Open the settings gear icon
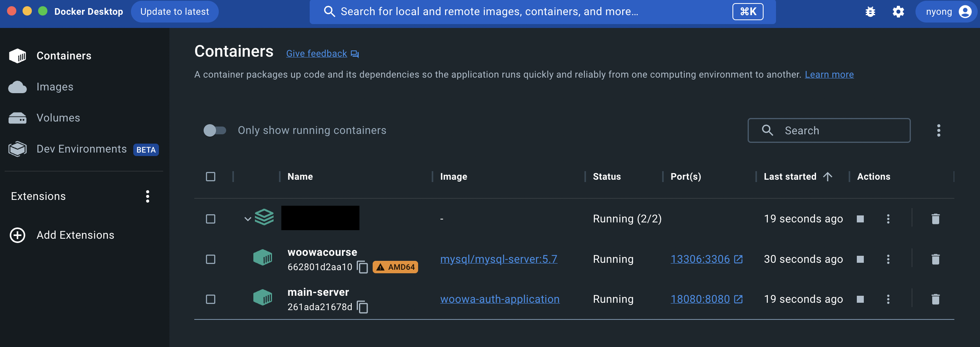Image resolution: width=980 pixels, height=347 pixels. tap(898, 12)
